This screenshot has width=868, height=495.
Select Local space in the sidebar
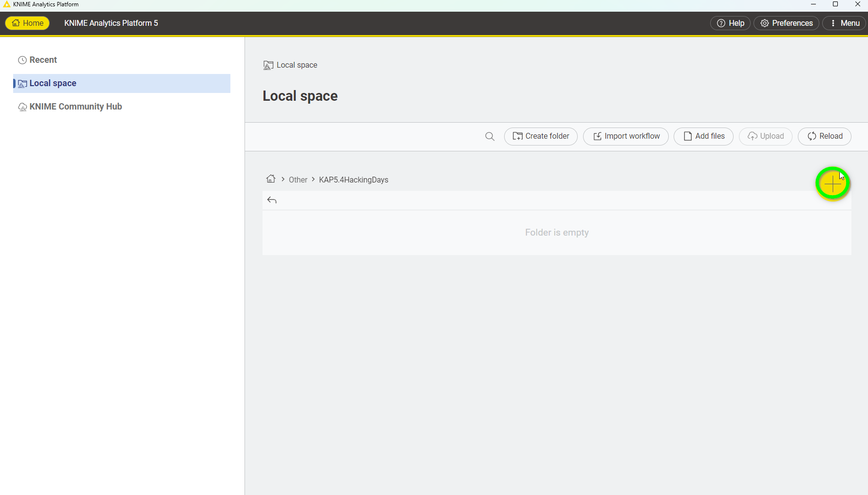(53, 83)
